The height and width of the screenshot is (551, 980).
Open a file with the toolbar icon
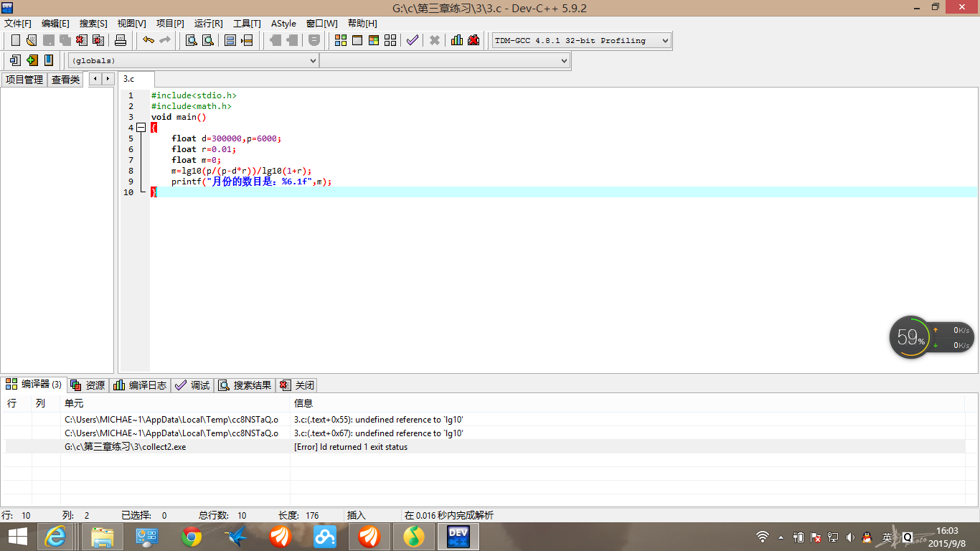pyautogui.click(x=32, y=40)
